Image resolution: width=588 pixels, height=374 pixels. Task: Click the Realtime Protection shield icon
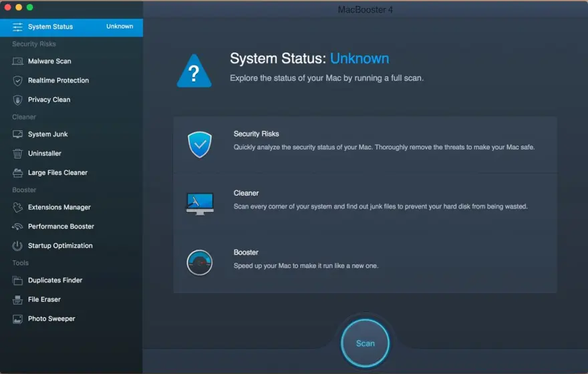[x=17, y=81]
